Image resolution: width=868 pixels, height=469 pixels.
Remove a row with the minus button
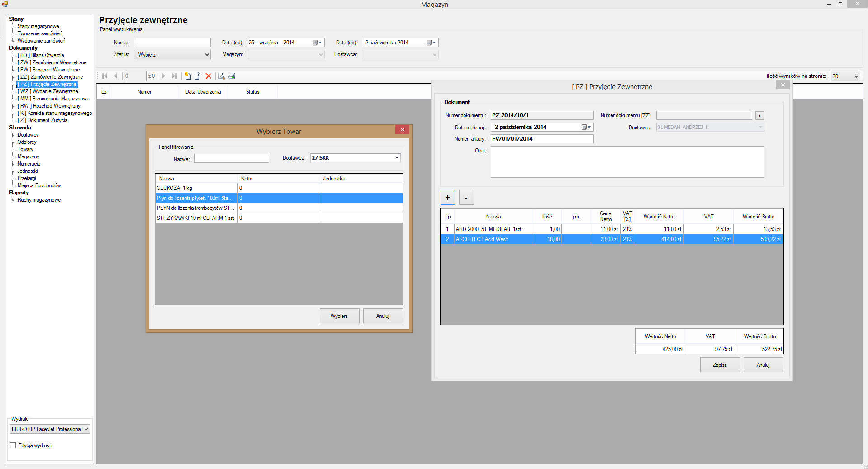(466, 198)
